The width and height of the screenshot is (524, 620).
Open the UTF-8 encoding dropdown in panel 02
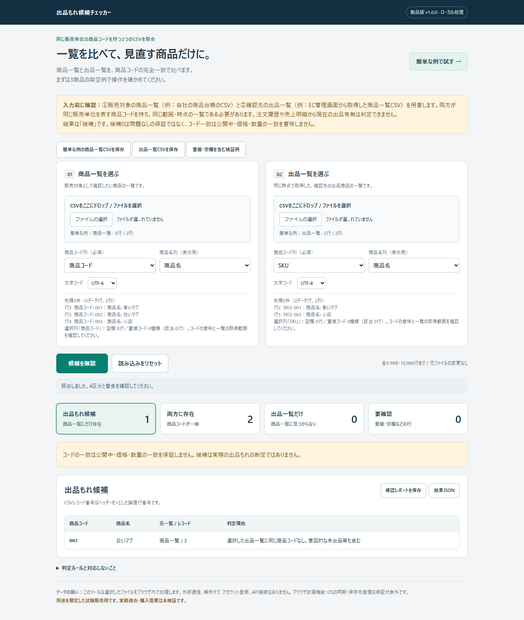[x=311, y=283]
